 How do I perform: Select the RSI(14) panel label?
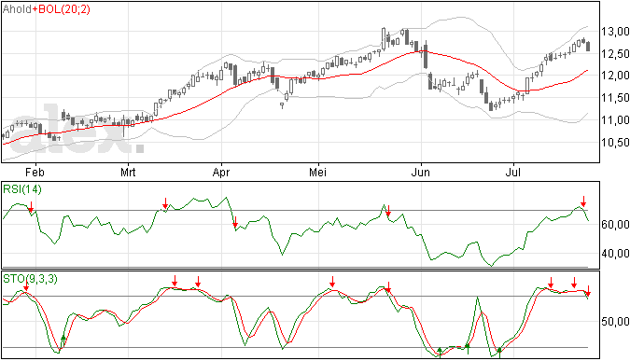pos(22,189)
